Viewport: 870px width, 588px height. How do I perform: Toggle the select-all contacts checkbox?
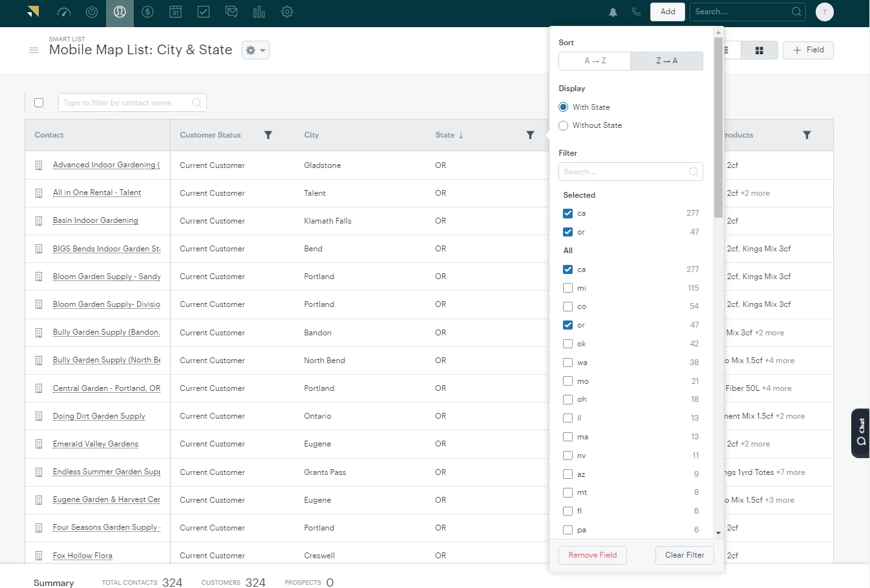(x=39, y=103)
